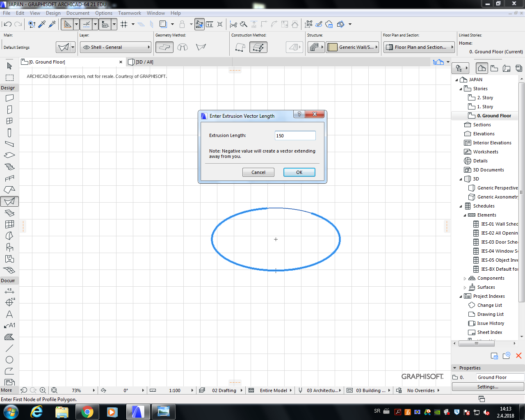Choose Ruled geometry method

201,47
